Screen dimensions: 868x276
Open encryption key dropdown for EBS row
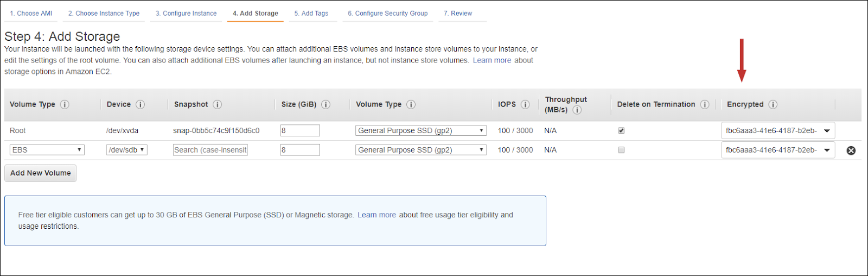777,150
